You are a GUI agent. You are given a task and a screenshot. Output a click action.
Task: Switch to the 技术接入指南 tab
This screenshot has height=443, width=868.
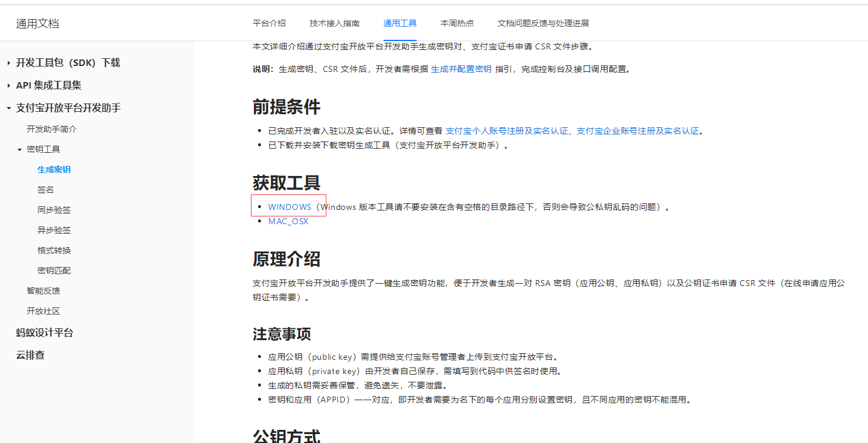point(335,23)
